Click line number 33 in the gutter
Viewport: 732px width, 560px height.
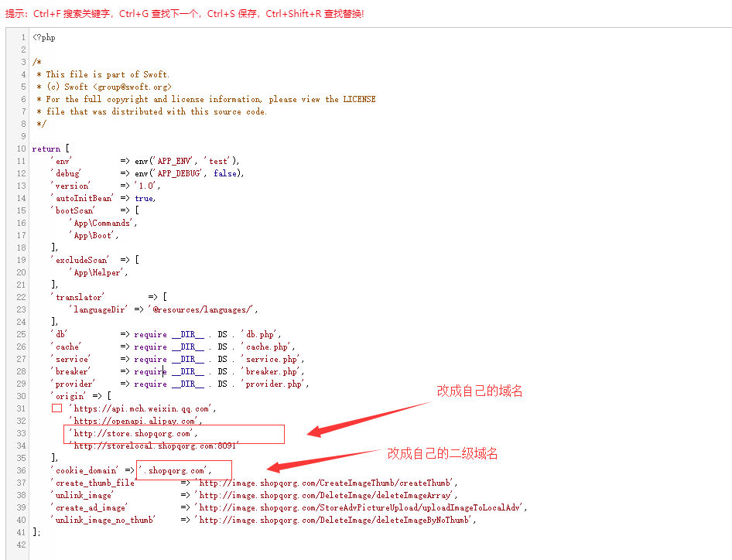point(21,433)
